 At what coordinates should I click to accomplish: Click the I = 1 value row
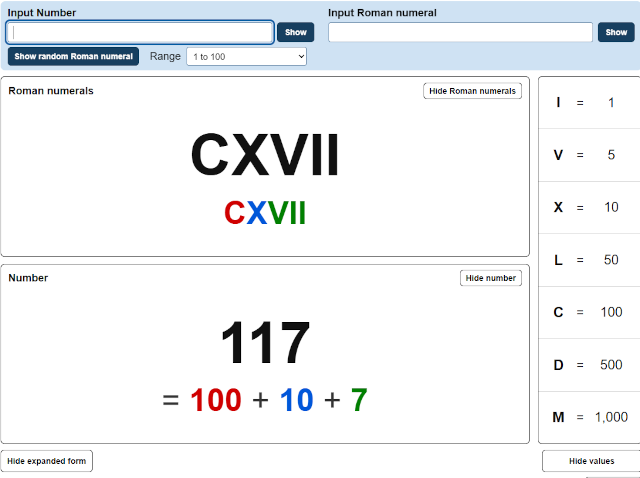click(589, 102)
